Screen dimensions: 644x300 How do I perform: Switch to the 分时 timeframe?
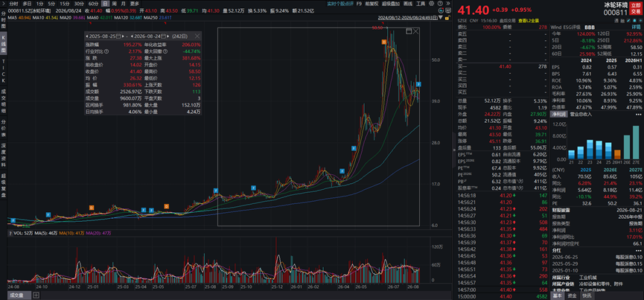[14, 3]
